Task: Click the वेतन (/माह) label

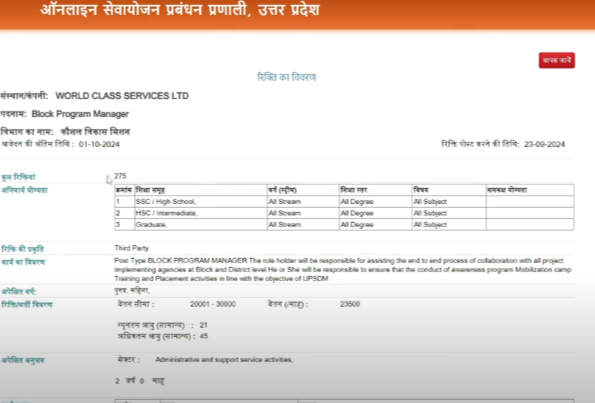Action: pyautogui.click(x=288, y=304)
